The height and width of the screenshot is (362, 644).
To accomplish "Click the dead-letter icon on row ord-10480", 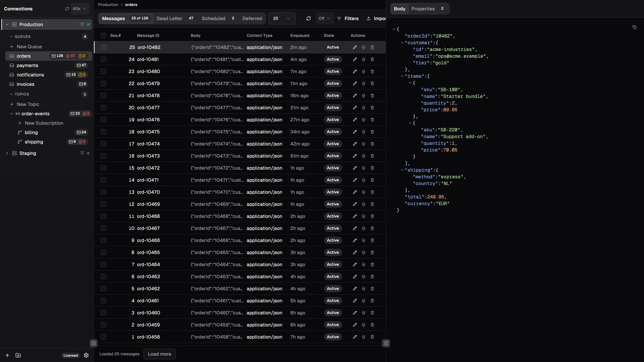I will (363, 71).
